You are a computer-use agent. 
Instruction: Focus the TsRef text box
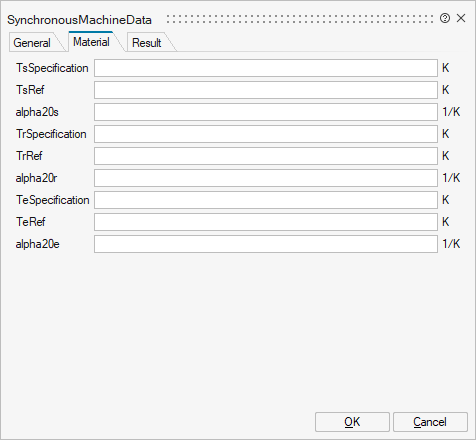(266, 90)
